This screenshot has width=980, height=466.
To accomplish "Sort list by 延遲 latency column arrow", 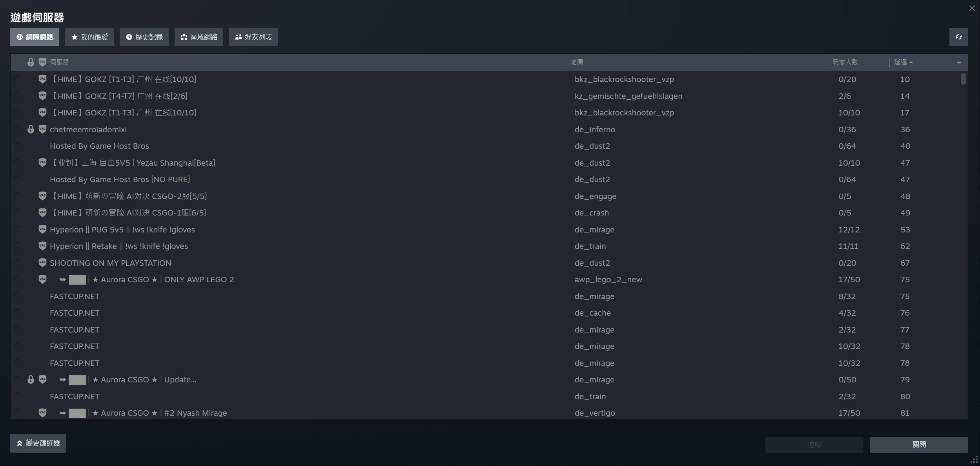I will pos(911,62).
